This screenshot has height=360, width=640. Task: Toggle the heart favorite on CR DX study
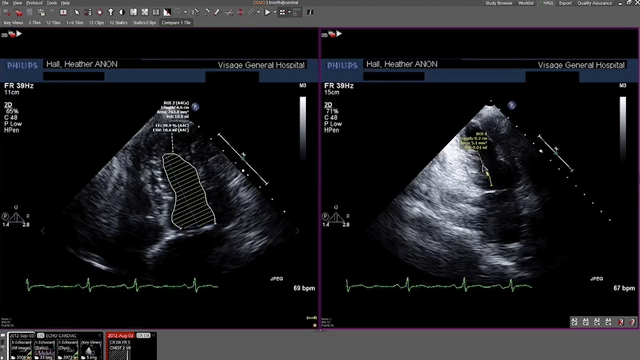[154, 335]
